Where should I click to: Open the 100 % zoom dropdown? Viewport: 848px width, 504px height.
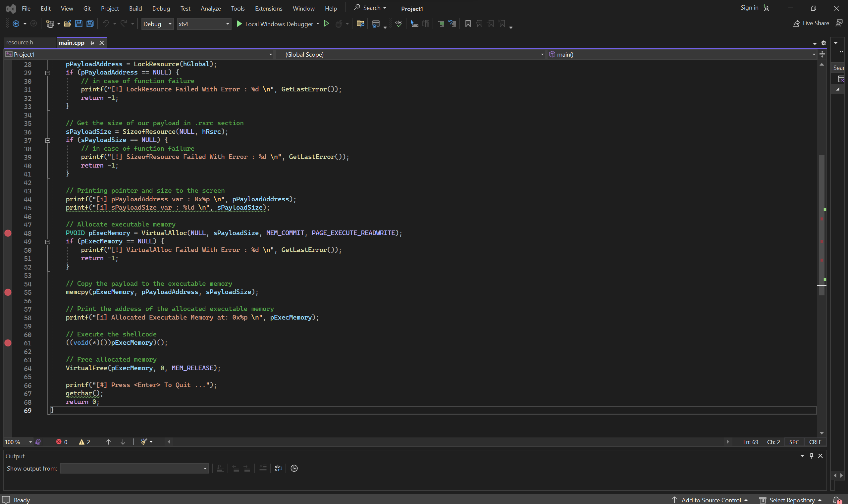(18, 442)
